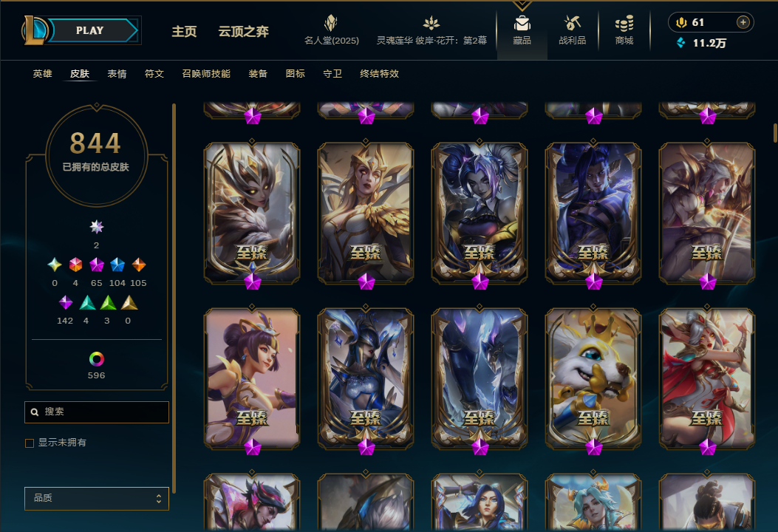Image resolution: width=778 pixels, height=532 pixels.
Task: Open the 终结特效 tab
Action: (380, 74)
